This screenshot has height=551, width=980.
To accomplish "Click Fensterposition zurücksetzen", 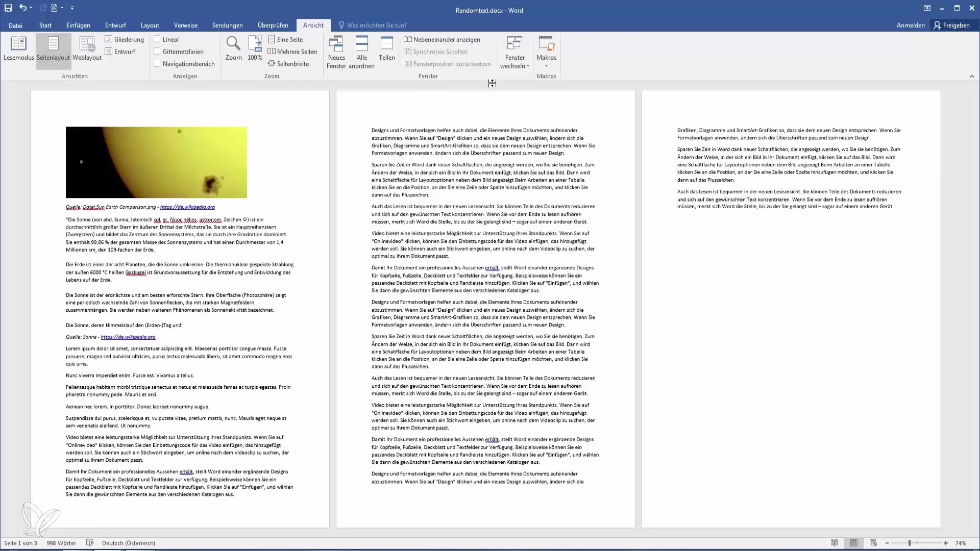I will point(447,64).
